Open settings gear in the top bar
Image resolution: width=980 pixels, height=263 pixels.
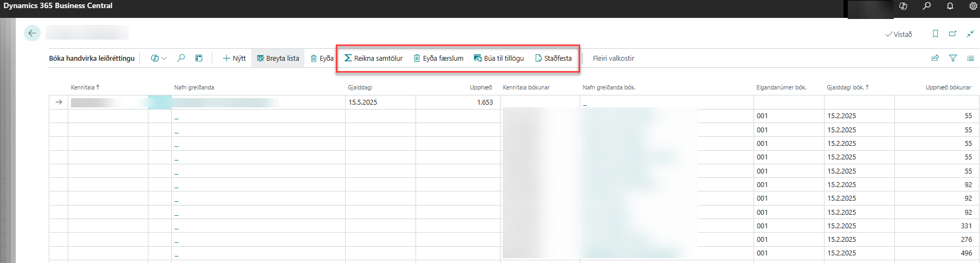[x=973, y=6]
